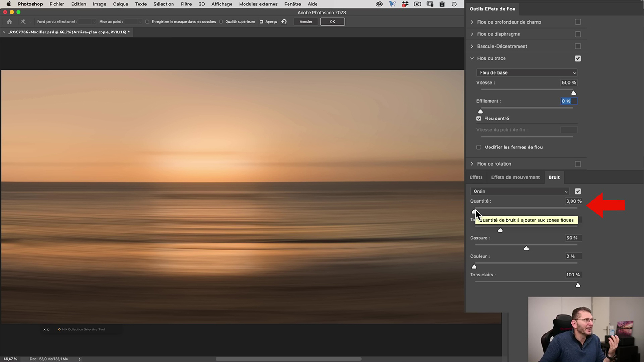Open Creative Cloud icon in the menu bar

pos(380,4)
